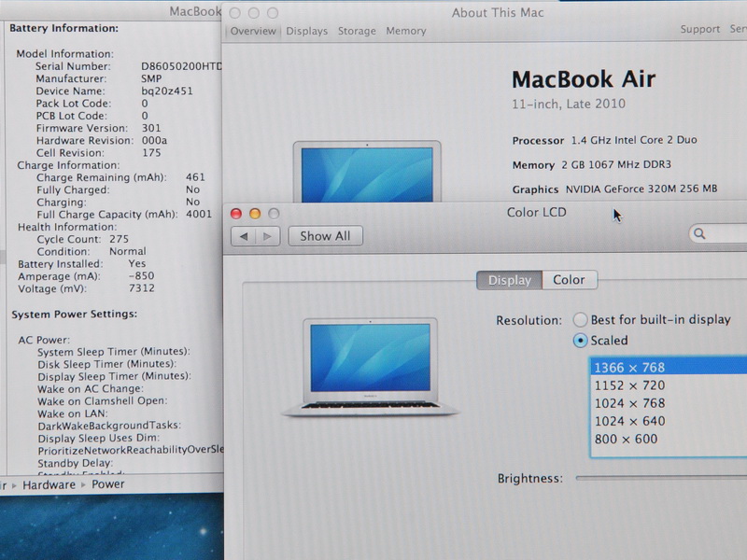Screen dimensions: 747x560
Task: Click the Hardware Revision value 000a
Action: point(154,141)
